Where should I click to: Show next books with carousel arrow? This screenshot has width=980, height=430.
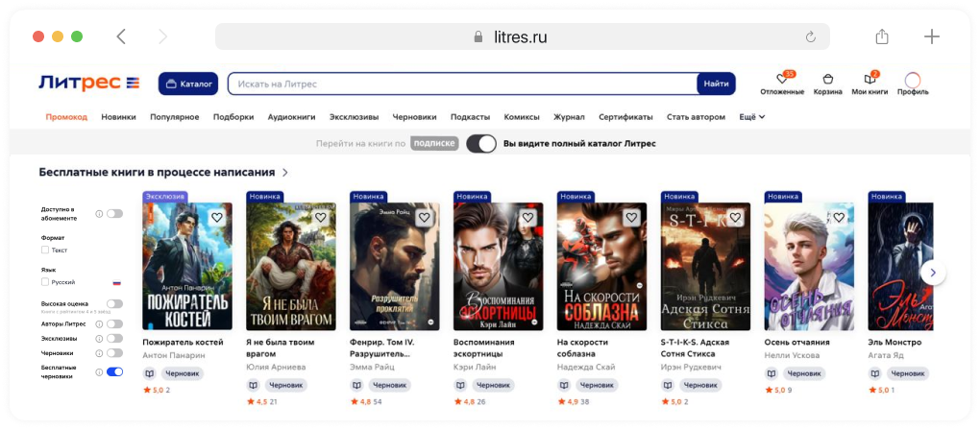[x=933, y=273]
